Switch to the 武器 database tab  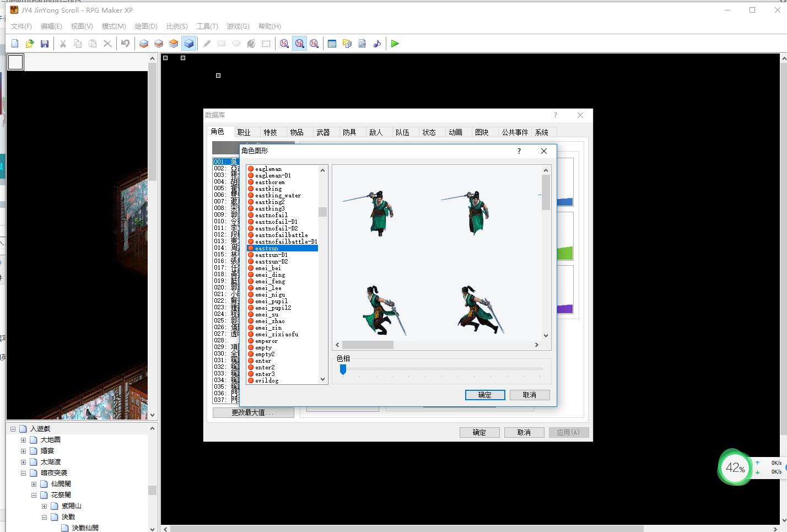point(323,132)
